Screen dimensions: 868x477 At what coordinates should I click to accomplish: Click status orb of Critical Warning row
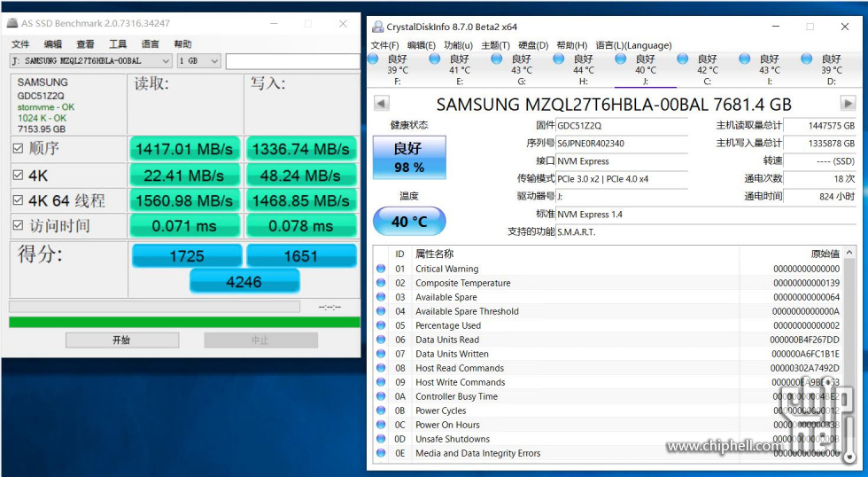click(381, 269)
